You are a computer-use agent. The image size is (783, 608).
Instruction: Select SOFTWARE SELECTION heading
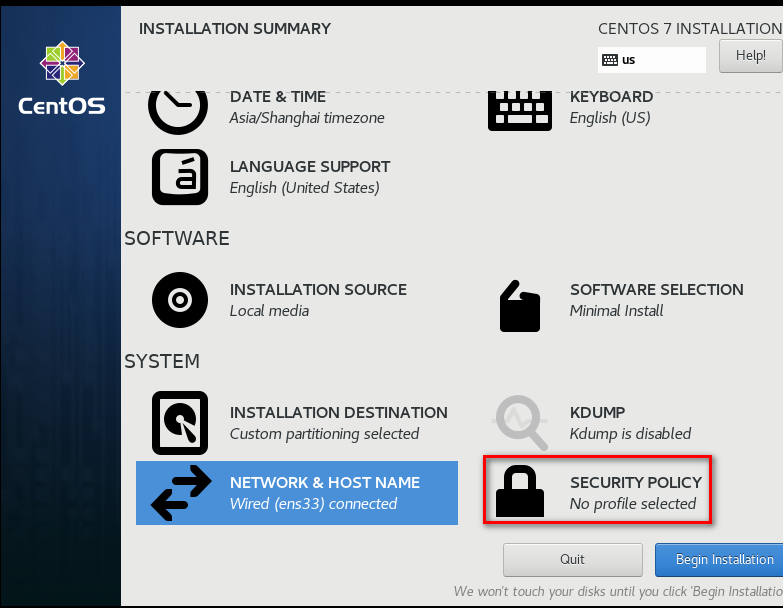[657, 290]
